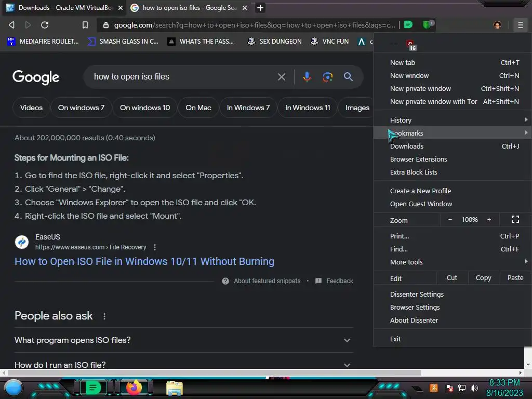The width and height of the screenshot is (532, 399).
Task: Open EaseUS result options dots
Action: [x=155, y=247]
